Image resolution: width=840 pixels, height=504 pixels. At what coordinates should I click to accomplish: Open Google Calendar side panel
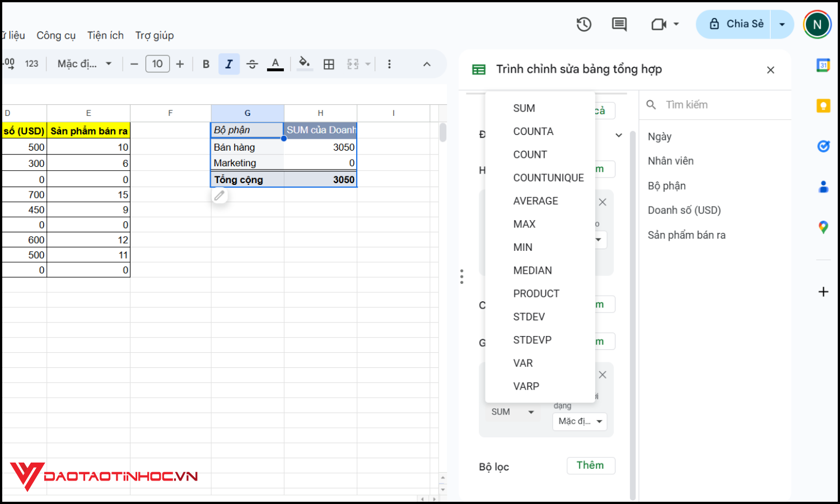(823, 66)
